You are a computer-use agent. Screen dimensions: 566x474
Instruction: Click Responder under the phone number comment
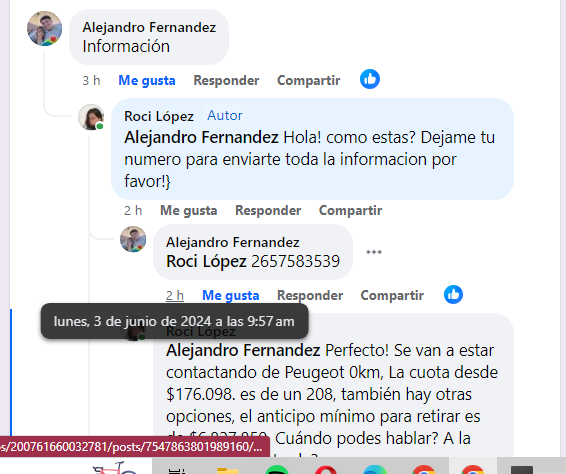[x=310, y=295]
